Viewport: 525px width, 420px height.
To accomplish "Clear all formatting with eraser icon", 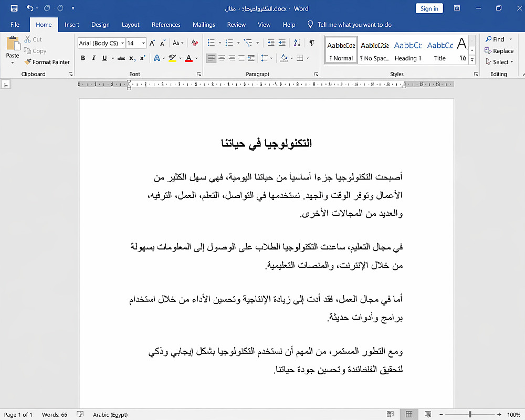I will pyautogui.click(x=195, y=43).
